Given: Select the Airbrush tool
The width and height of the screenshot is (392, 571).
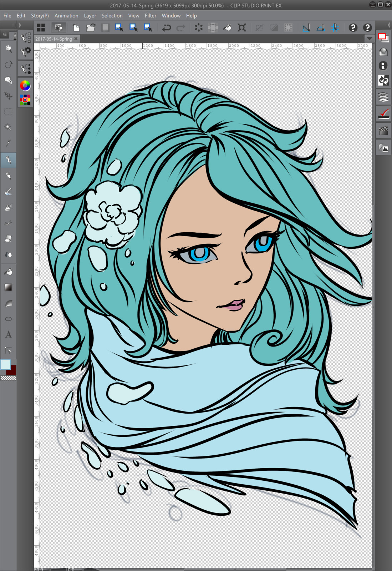Looking at the screenshot, I should coord(8,207).
